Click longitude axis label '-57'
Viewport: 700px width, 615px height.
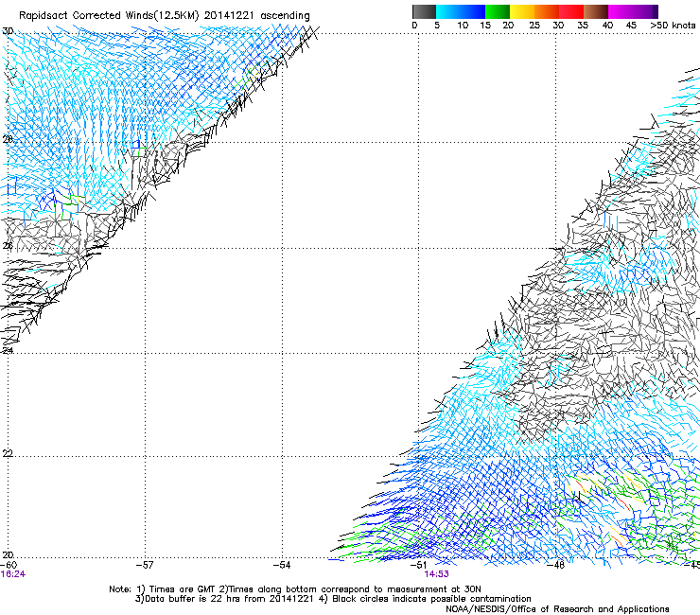click(x=145, y=565)
